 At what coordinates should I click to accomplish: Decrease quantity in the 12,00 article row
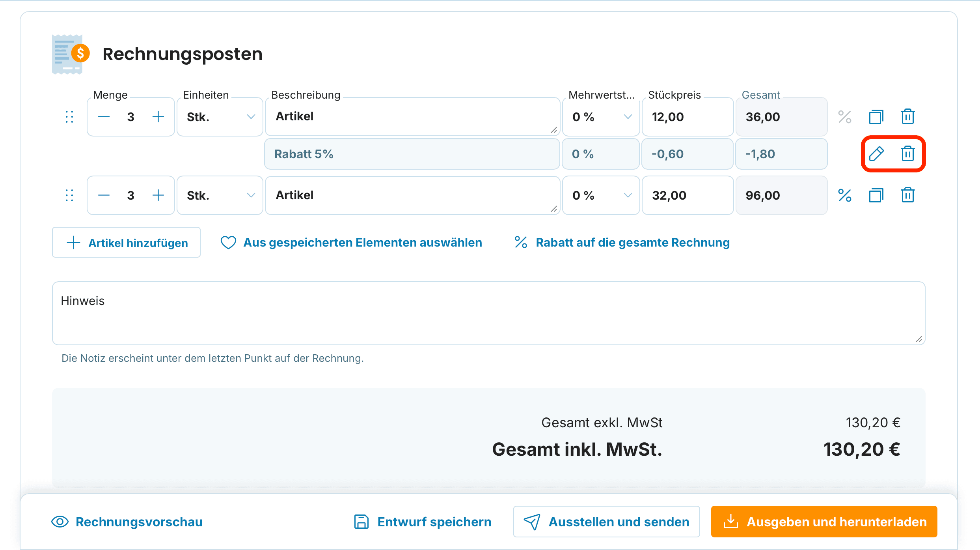pos(104,117)
